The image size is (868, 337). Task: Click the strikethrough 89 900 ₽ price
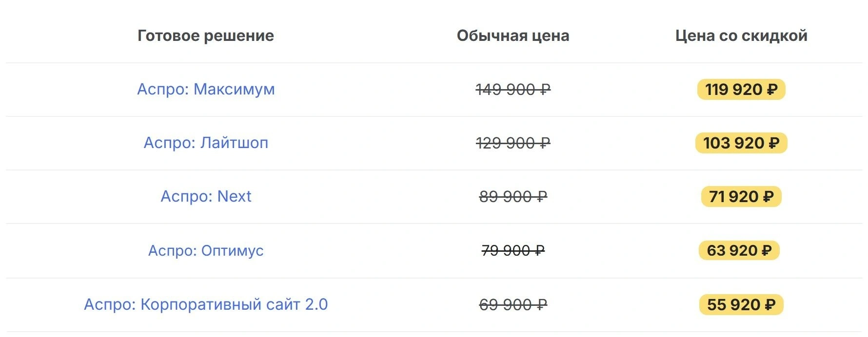513,197
